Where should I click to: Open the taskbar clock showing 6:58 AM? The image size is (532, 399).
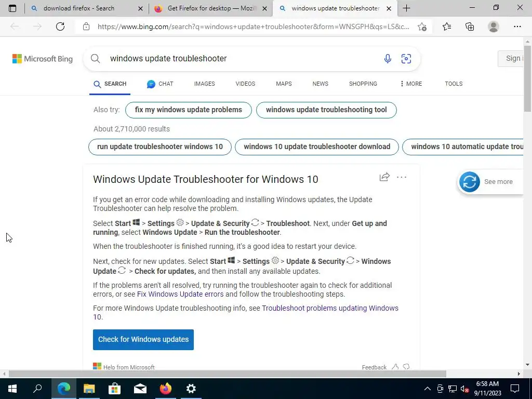487,389
